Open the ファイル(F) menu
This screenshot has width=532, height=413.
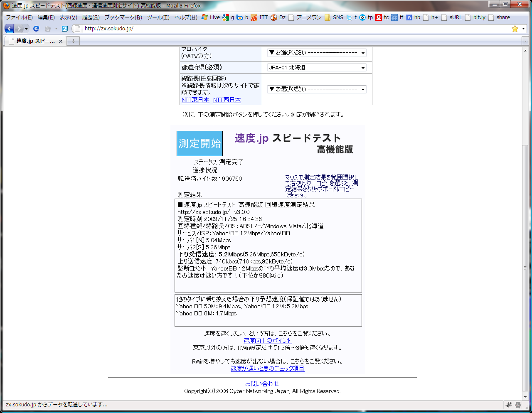19,17
